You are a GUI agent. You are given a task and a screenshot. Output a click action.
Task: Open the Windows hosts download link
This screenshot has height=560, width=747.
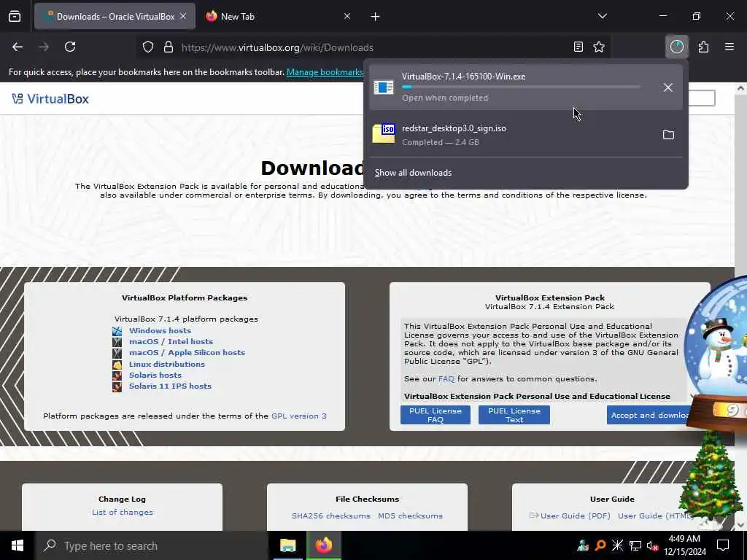pos(160,330)
